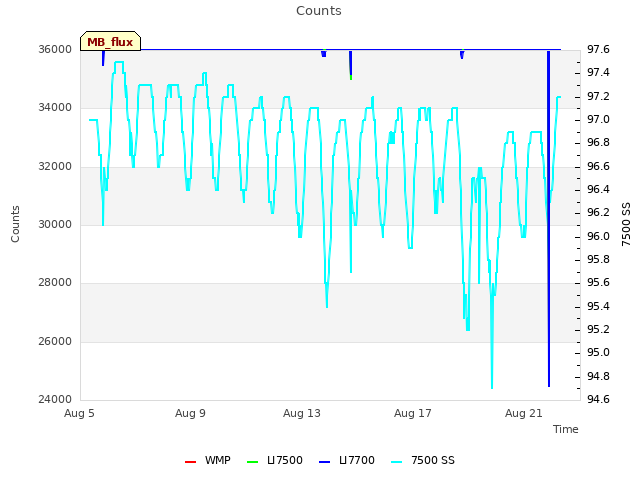Click the 95.0 right axis value
The image size is (640, 480).
[598, 353]
